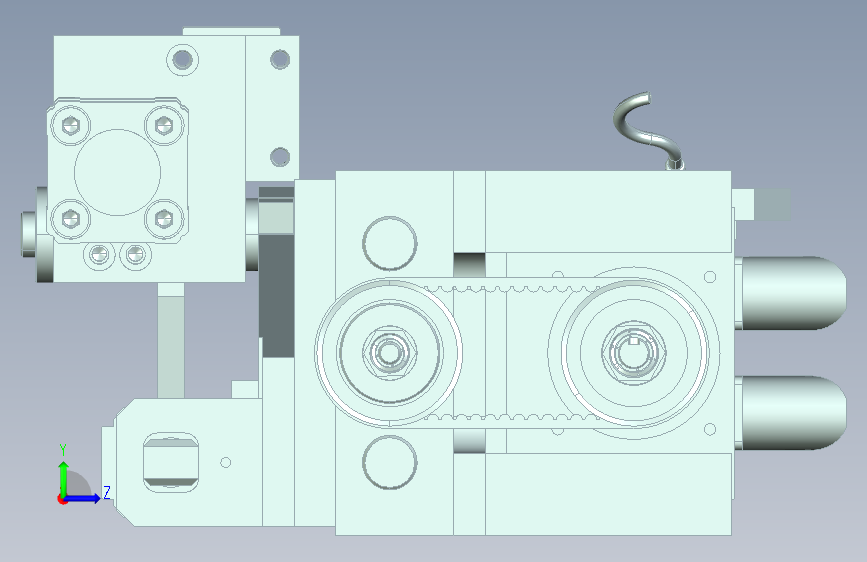The image size is (867, 562).
Task: Pick the left small screw below the flange
Action: 100,254
